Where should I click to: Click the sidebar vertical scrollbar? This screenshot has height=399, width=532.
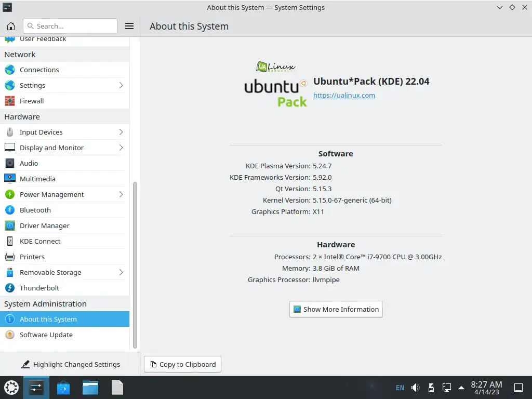(x=135, y=265)
